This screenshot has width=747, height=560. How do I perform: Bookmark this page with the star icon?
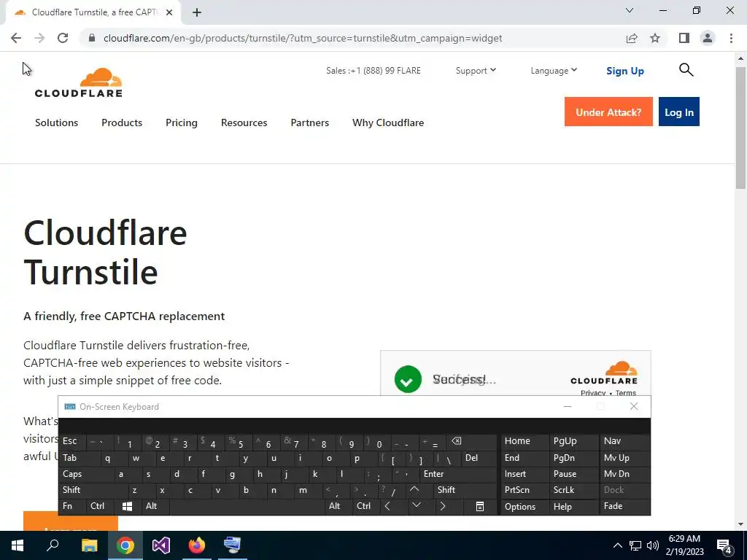655,38
